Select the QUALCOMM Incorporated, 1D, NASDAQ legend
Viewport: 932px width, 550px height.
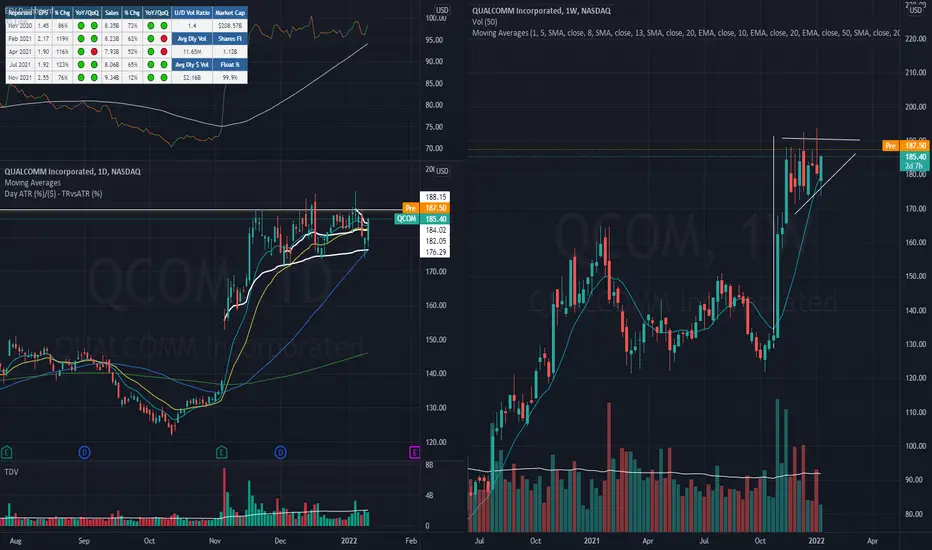[x=73, y=171]
